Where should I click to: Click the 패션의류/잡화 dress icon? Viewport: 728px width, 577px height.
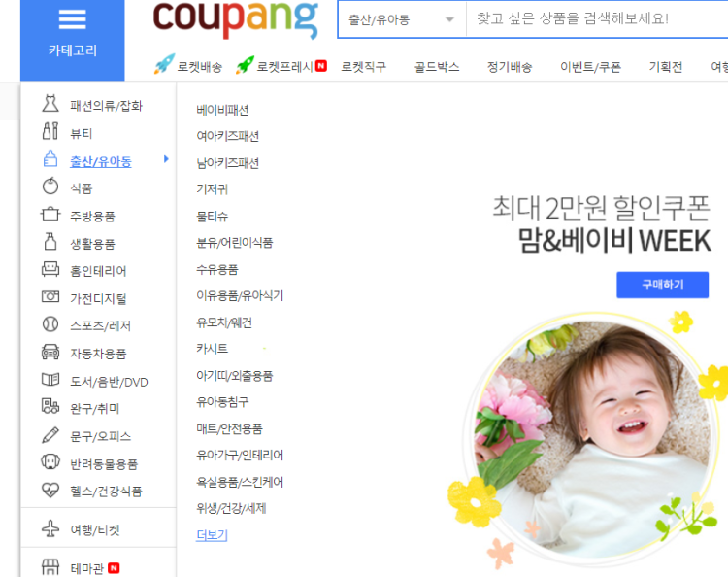(50, 104)
